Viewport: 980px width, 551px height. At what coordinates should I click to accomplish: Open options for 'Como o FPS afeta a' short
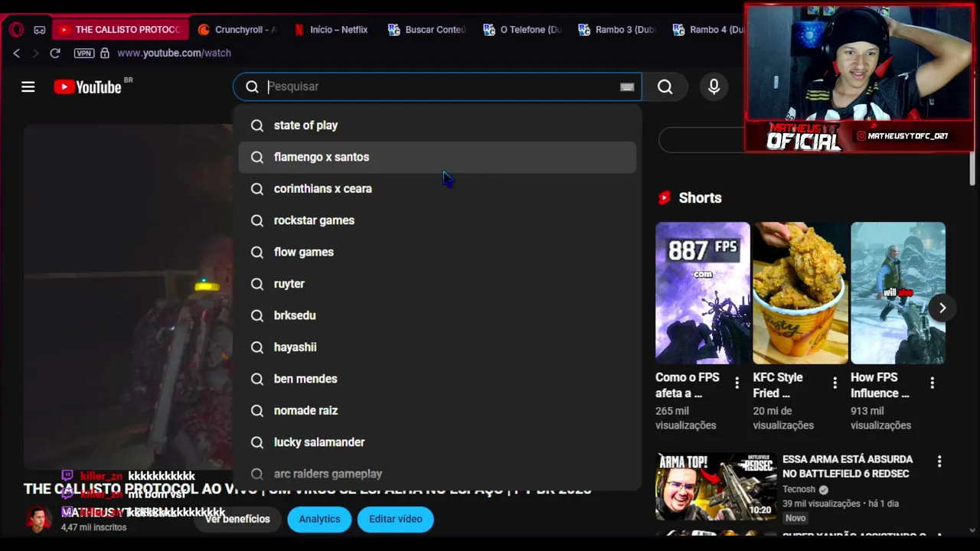point(737,382)
